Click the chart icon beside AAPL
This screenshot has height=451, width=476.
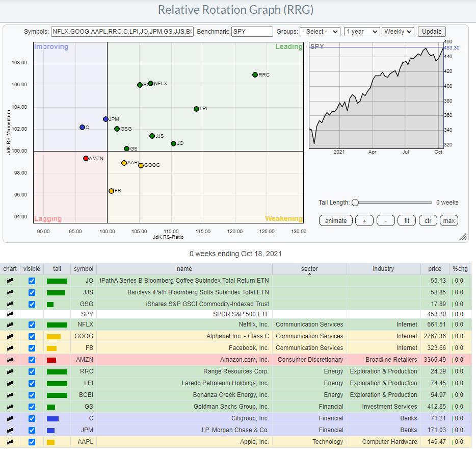pos(10,442)
